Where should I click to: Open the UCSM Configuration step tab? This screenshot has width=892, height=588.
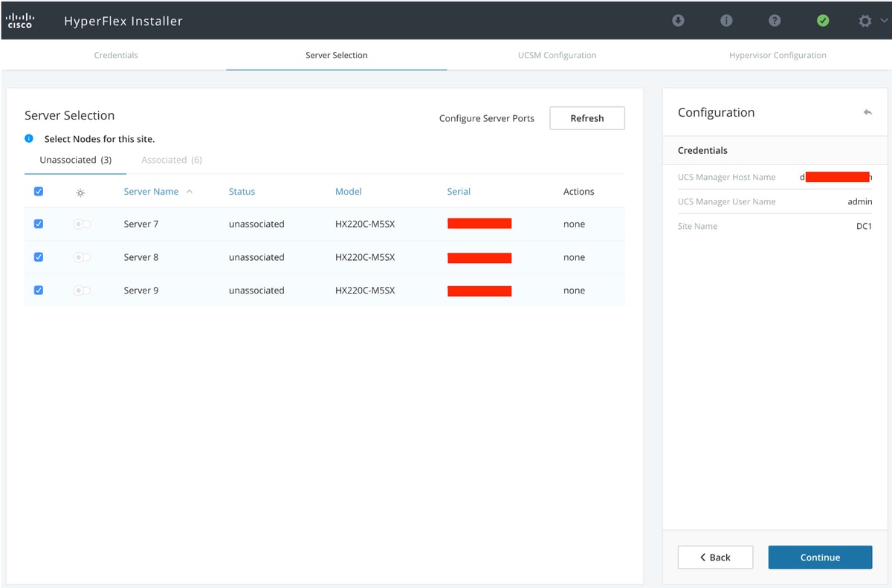pos(557,55)
